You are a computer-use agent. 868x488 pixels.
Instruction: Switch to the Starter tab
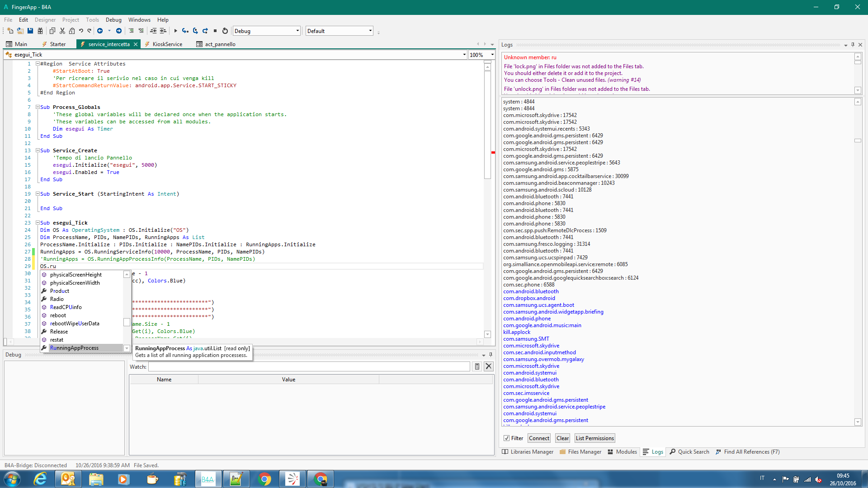point(54,44)
